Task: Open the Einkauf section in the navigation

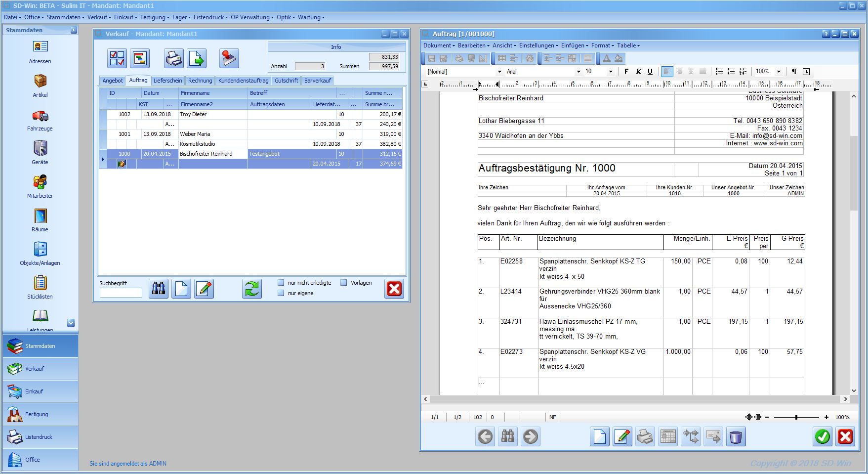Action: tap(40, 391)
